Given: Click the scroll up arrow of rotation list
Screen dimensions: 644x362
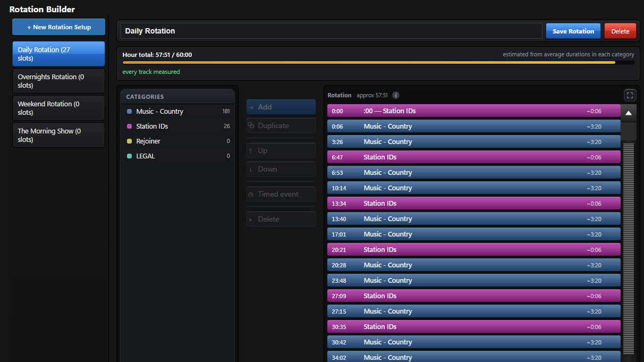Looking at the screenshot, I should tap(629, 113).
